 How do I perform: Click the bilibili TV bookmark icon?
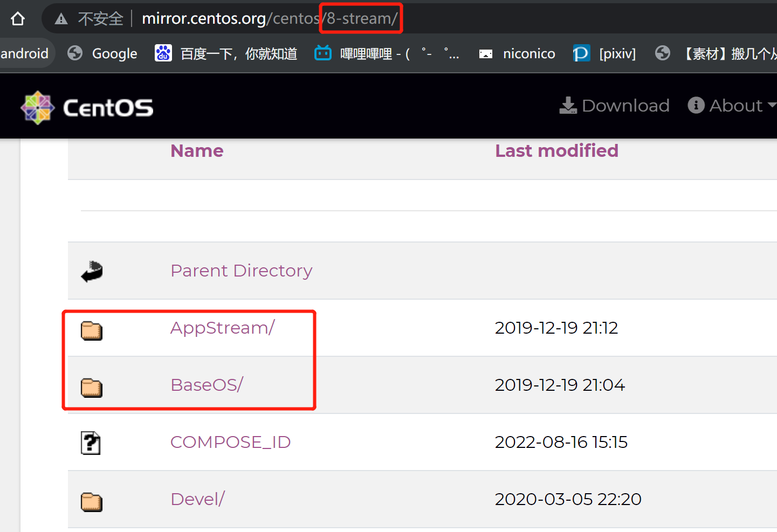(323, 53)
